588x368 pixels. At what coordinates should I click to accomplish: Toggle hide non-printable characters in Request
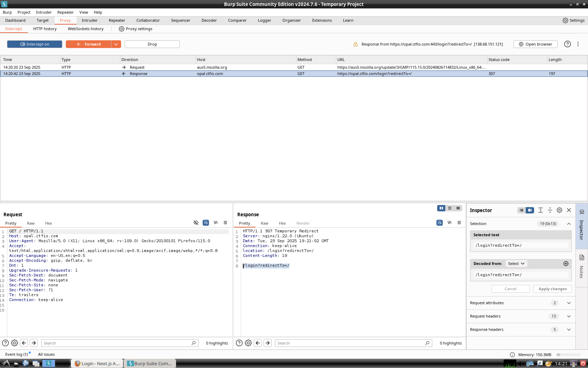(196, 223)
